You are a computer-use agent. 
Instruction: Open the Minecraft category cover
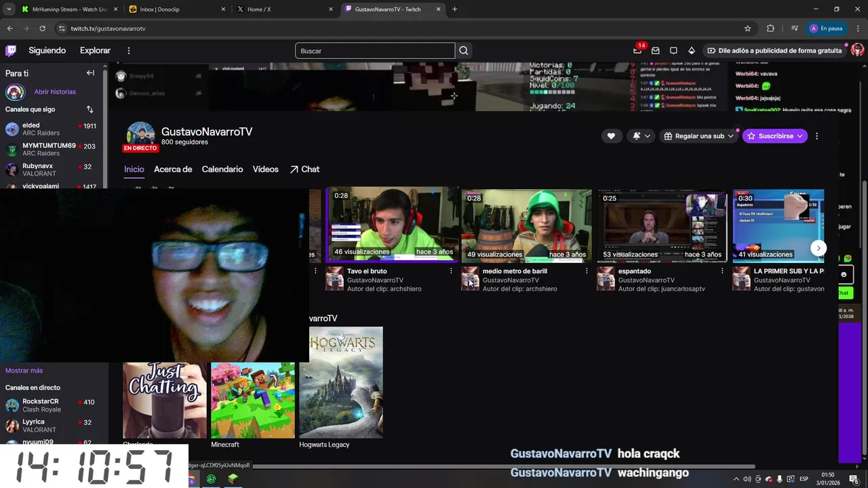[253, 400]
